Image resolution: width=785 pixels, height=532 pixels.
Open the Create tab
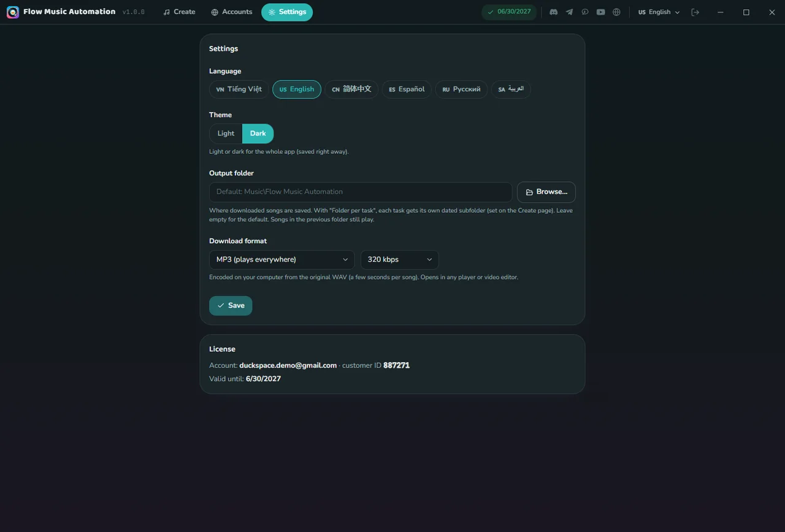click(179, 12)
